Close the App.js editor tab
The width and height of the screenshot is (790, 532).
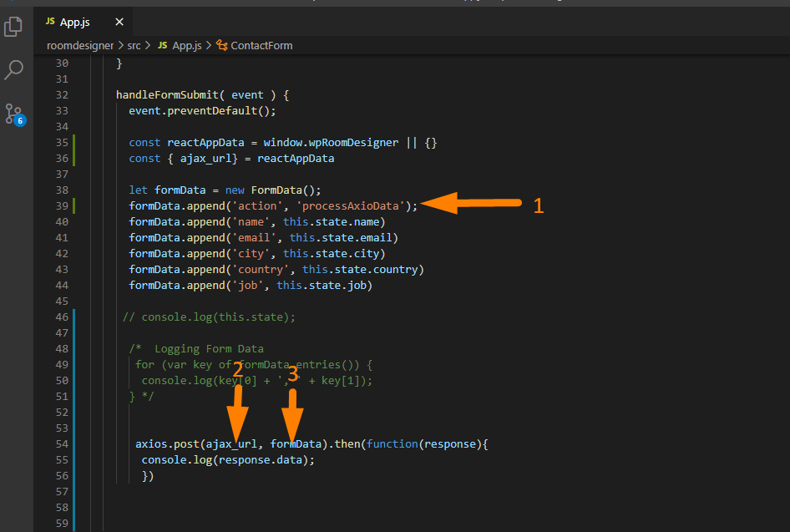point(119,22)
